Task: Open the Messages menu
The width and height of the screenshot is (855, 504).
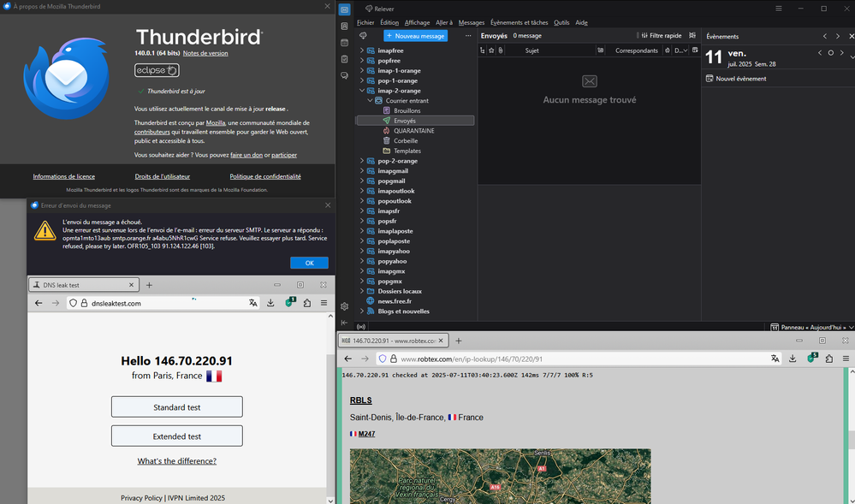Action: coord(471,23)
